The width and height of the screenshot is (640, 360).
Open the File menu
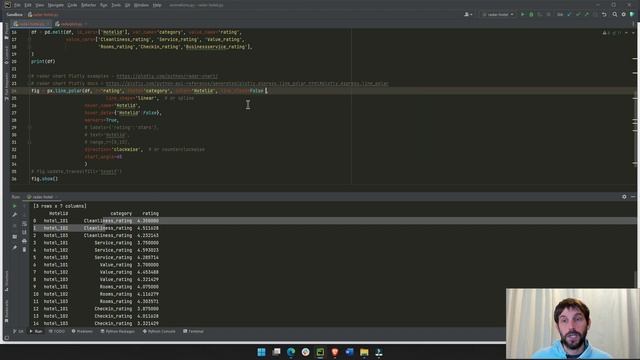point(17,5)
